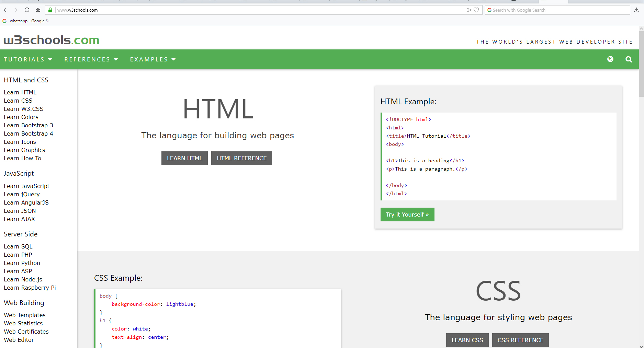Click the Try it Yourself button
Image resolution: width=644 pixels, height=348 pixels.
click(x=407, y=214)
